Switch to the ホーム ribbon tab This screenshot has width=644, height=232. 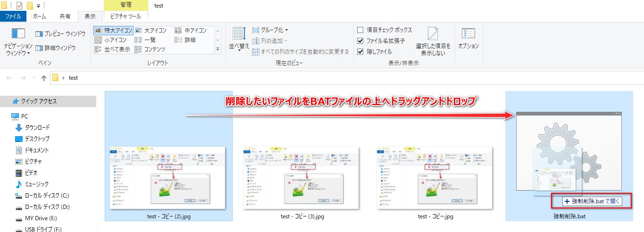pos(40,16)
